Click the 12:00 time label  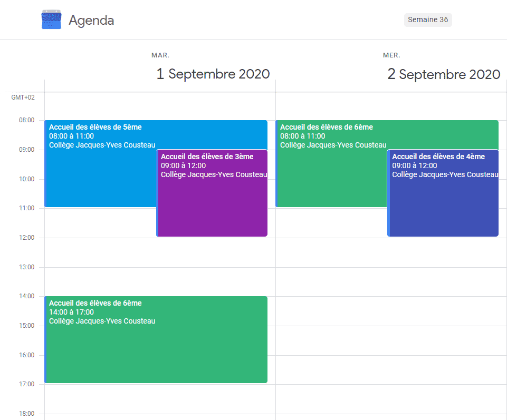[26, 238]
